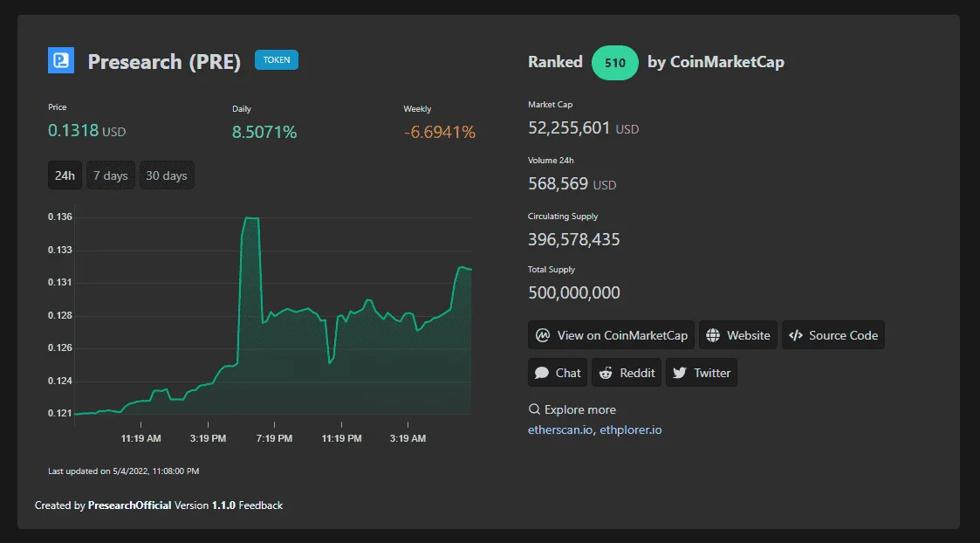Open the etherscan.io link
The height and width of the screenshot is (543, 980).
tap(560, 430)
